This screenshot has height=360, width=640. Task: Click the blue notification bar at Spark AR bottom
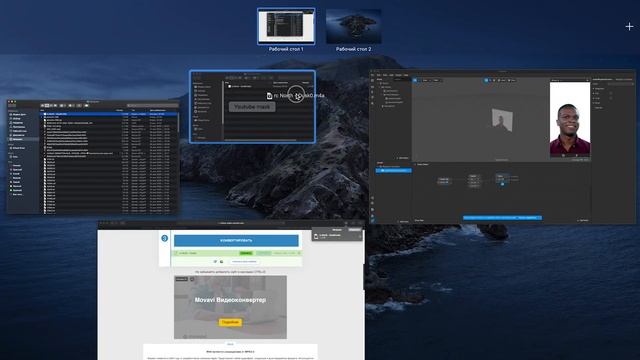tap(502, 218)
